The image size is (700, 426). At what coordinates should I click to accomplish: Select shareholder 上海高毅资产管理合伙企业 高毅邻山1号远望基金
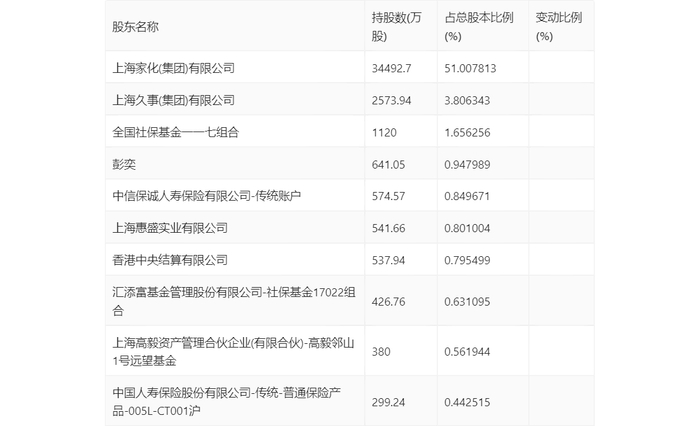233,352
